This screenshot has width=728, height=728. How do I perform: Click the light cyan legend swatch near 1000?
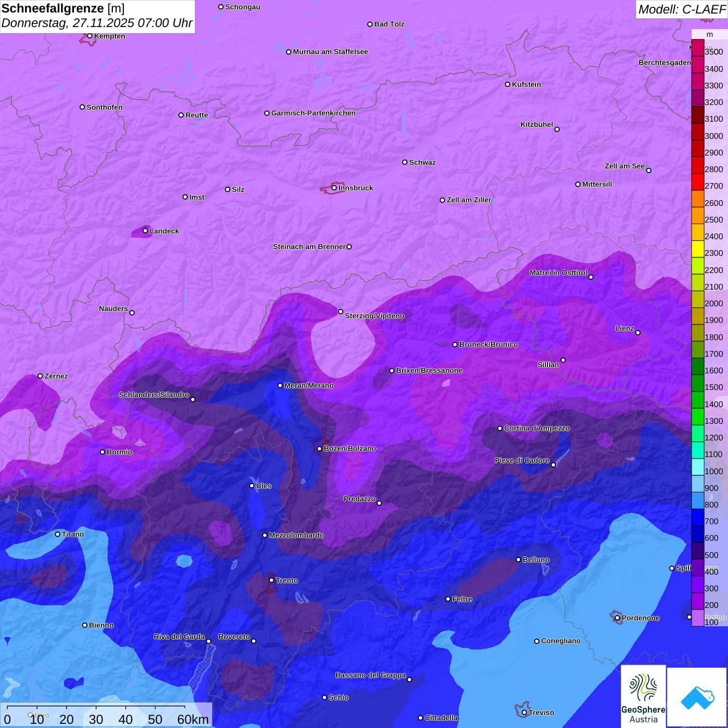click(x=697, y=467)
